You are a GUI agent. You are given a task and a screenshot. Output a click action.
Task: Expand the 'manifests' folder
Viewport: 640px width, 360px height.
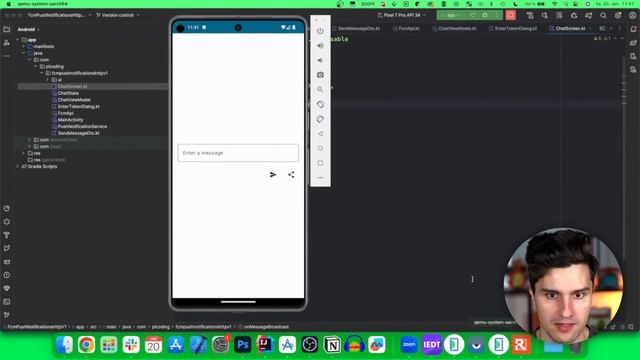(24, 47)
